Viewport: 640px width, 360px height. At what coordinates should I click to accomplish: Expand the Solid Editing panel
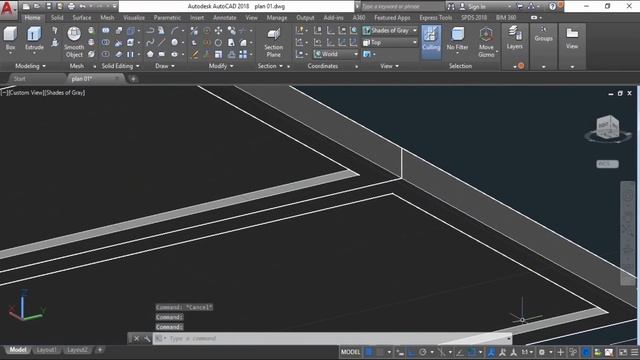click(120, 66)
